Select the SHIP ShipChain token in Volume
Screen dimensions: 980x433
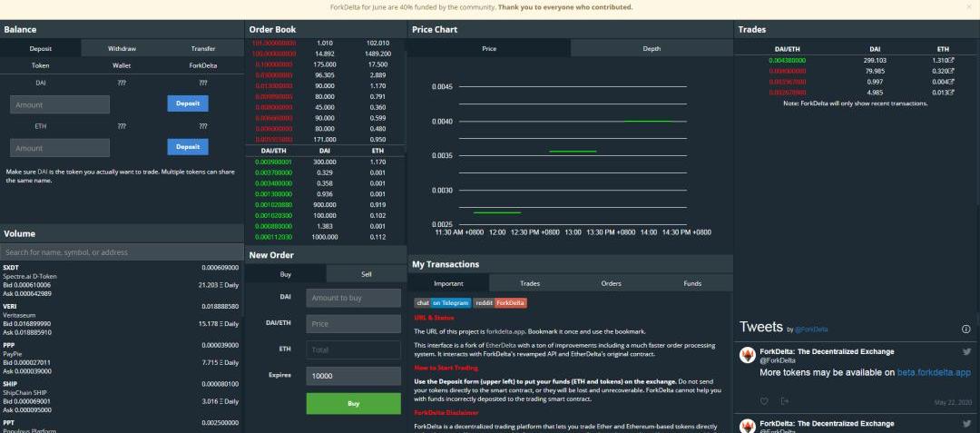(x=121, y=397)
